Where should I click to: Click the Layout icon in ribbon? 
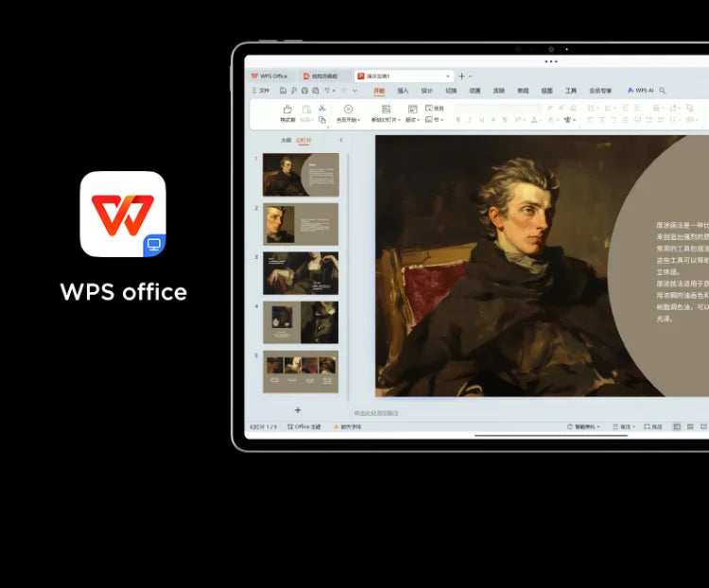[x=411, y=109]
